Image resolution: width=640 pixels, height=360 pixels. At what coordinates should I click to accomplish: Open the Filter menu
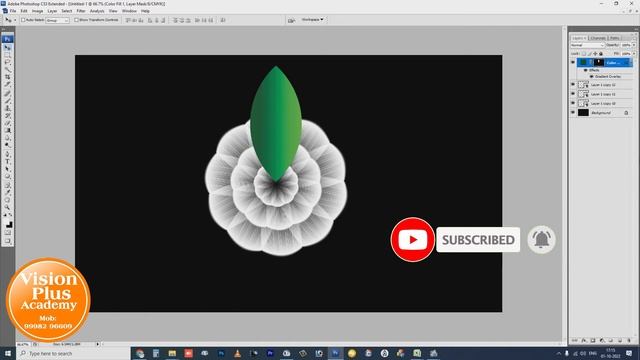coord(81,11)
